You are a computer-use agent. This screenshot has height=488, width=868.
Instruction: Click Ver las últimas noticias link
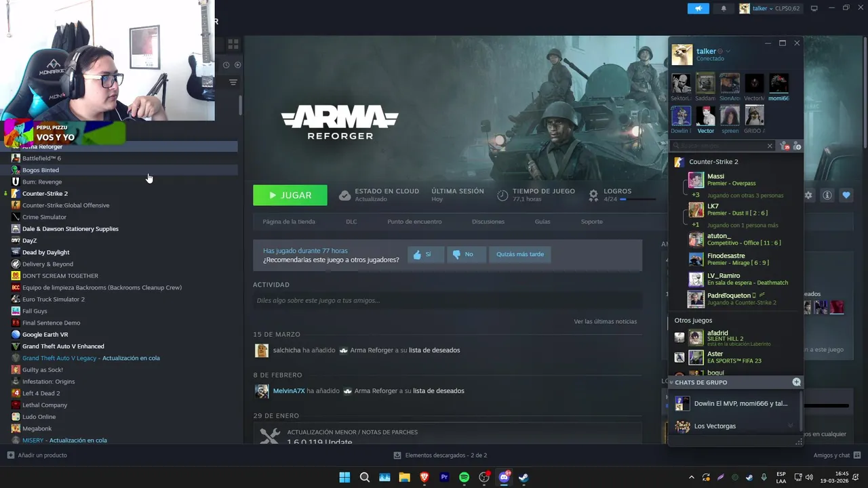[605, 321]
